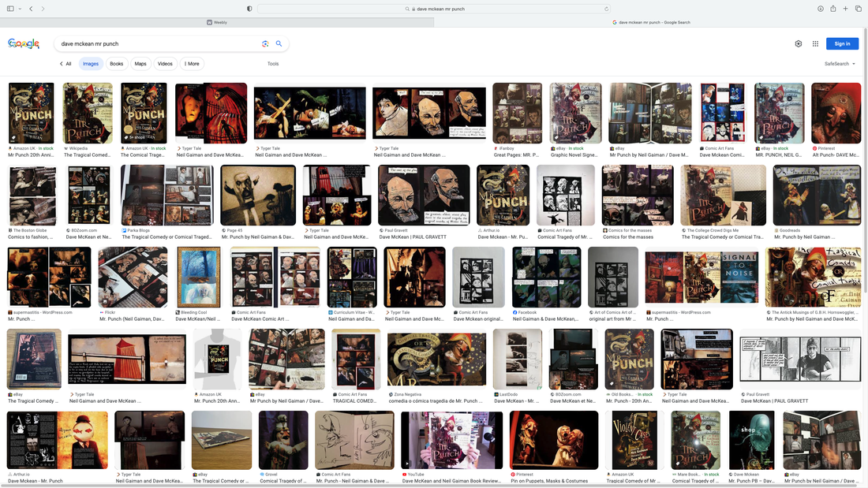Go forward to the next page
868x488 pixels.
coord(43,9)
